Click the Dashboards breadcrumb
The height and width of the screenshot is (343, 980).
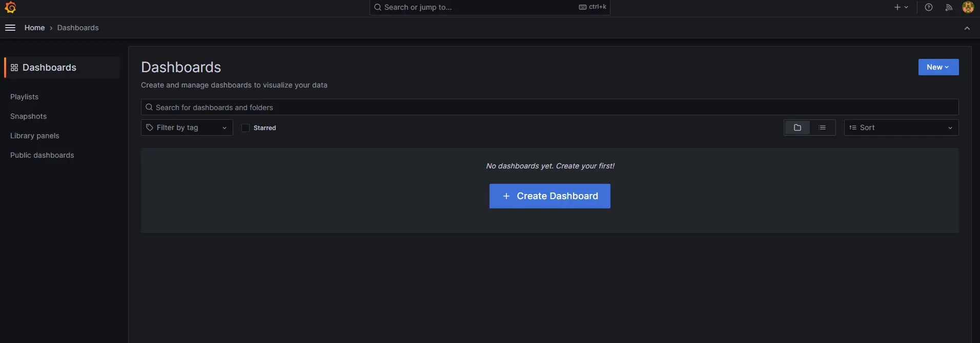coord(78,28)
